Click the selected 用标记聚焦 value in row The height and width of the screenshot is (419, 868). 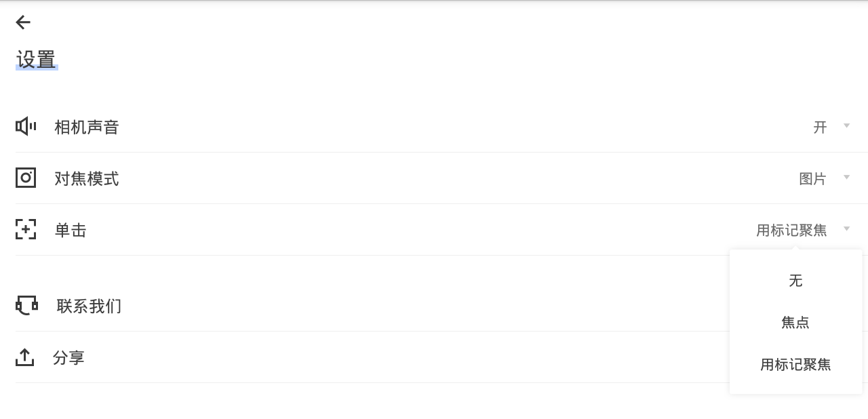click(x=792, y=231)
